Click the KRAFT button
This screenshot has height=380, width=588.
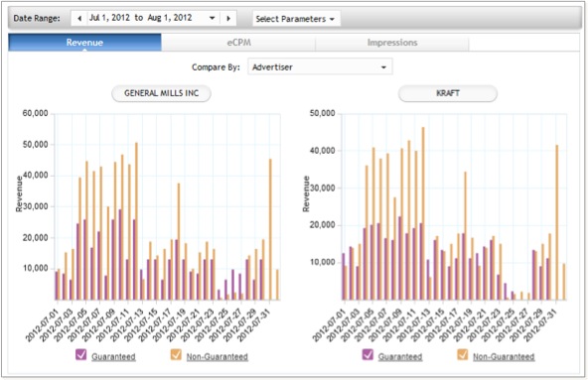(448, 93)
